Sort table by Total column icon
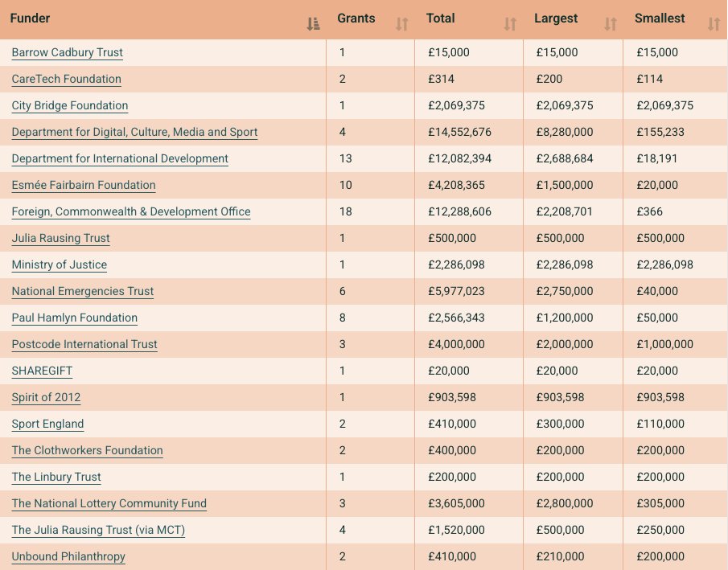Image resolution: width=728 pixels, height=570 pixels. pyautogui.click(x=510, y=23)
